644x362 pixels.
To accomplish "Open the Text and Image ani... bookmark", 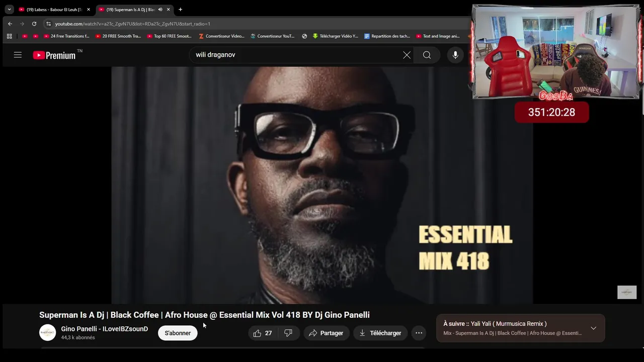I will (438, 36).
